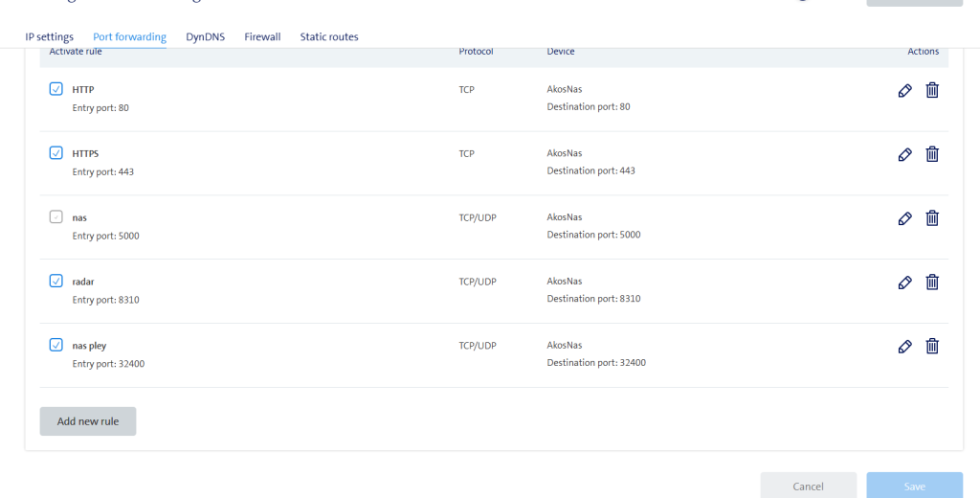Toggle the radar rule checkbox
The width and height of the screenshot is (980, 498).
[x=56, y=282]
